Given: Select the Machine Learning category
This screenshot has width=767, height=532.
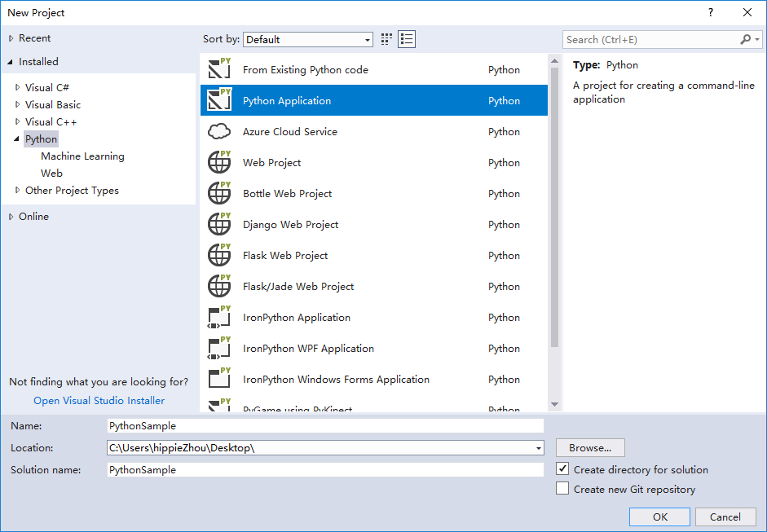Looking at the screenshot, I should [82, 156].
